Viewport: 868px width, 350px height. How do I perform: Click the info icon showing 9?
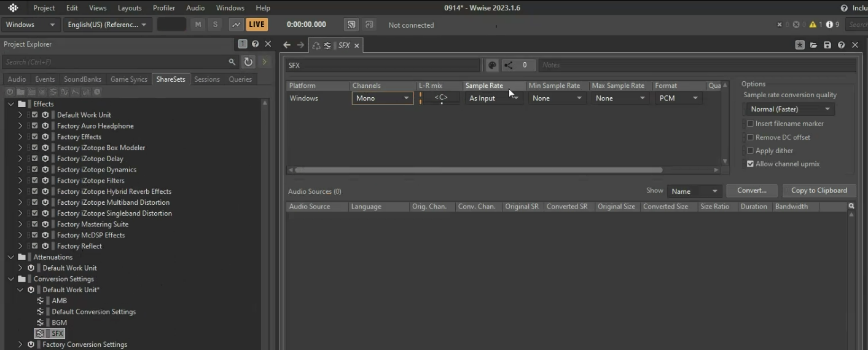(x=829, y=25)
